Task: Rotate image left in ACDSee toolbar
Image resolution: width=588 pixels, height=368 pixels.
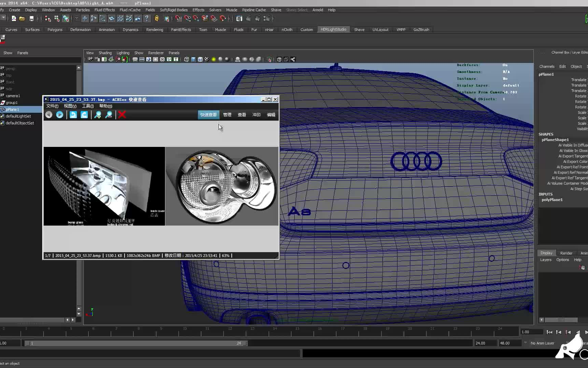Action: pos(73,115)
